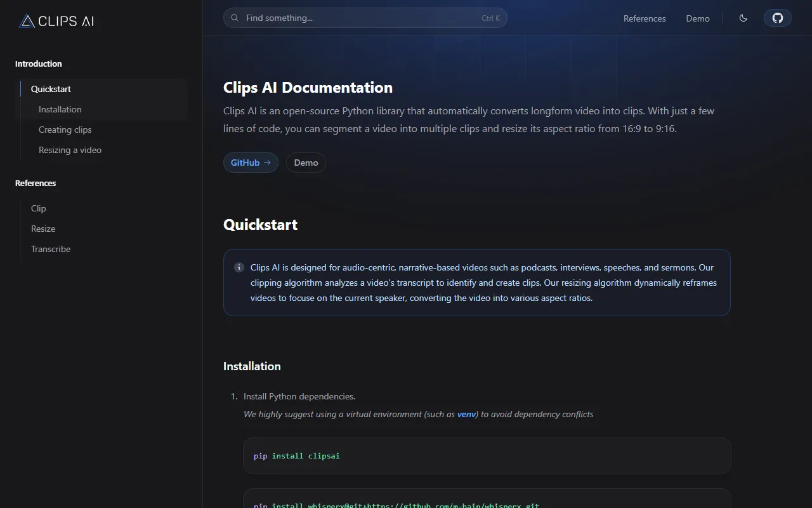Image resolution: width=812 pixels, height=508 pixels.
Task: Focus the 'Find something...' search field
Action: (362, 18)
